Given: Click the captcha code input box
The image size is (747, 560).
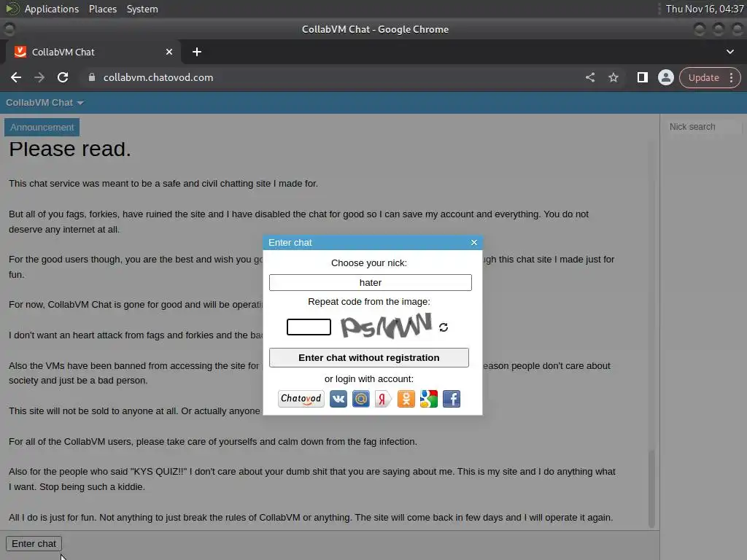Looking at the screenshot, I should click(x=309, y=327).
